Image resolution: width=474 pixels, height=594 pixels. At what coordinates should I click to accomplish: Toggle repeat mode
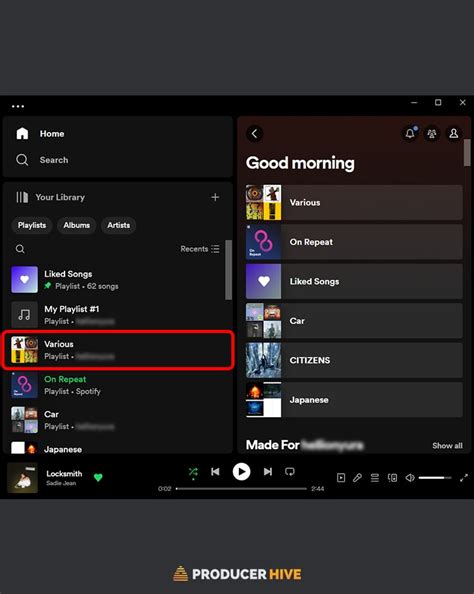point(290,472)
